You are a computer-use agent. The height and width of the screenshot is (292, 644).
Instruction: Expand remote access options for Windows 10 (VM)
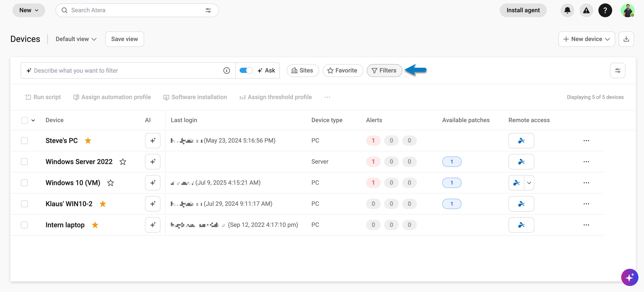point(529,183)
